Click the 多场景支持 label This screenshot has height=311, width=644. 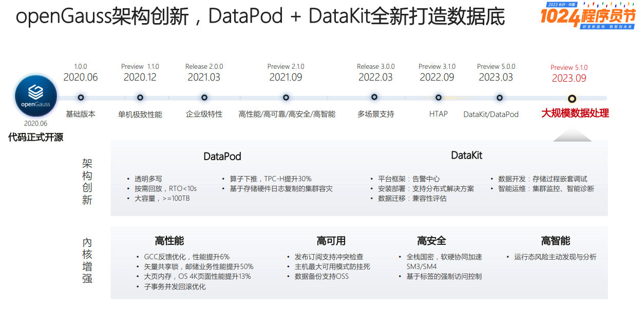[375, 114]
